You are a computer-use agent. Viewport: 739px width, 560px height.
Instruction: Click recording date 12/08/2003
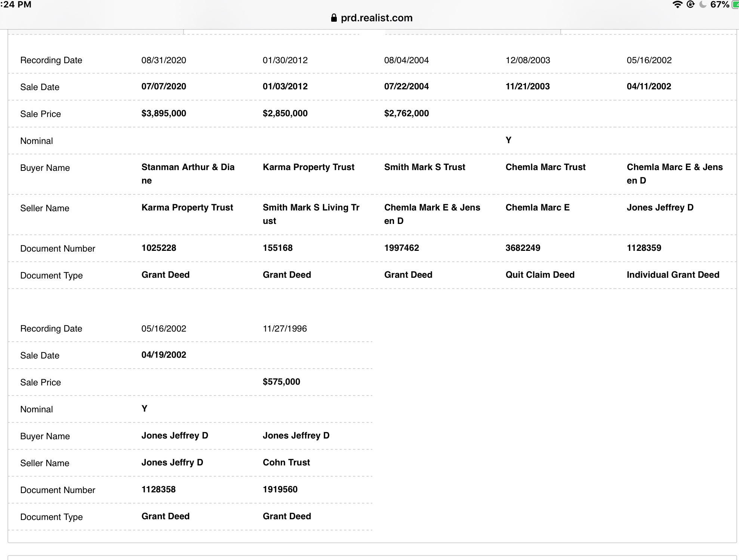528,60
